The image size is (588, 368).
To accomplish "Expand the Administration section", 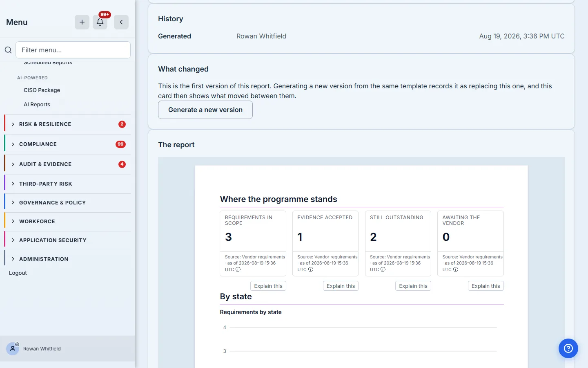I will (67, 259).
